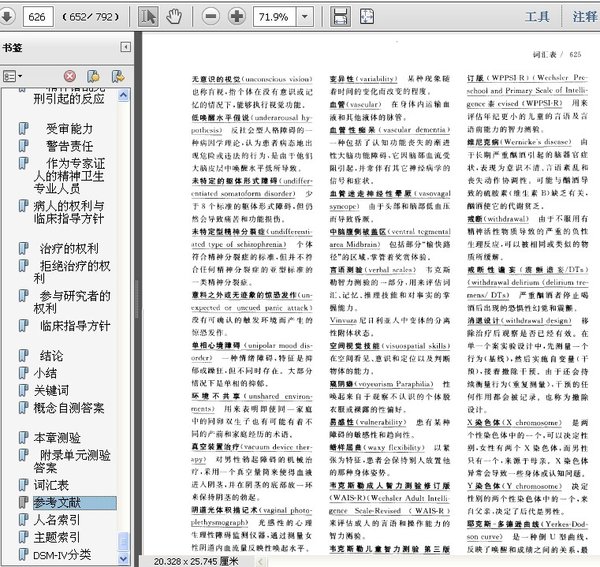Click the page number input field
Viewport: 600px width, 567px height.
pos(40,17)
